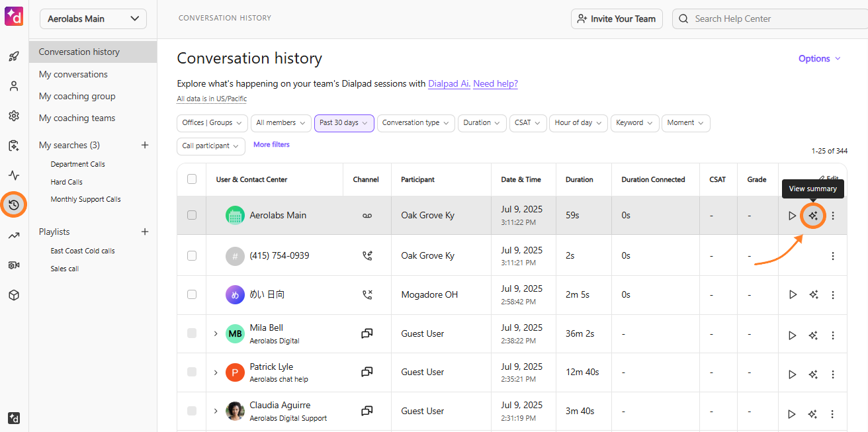
Task: View AI summary for Mogadore OH call
Action: coord(813,294)
